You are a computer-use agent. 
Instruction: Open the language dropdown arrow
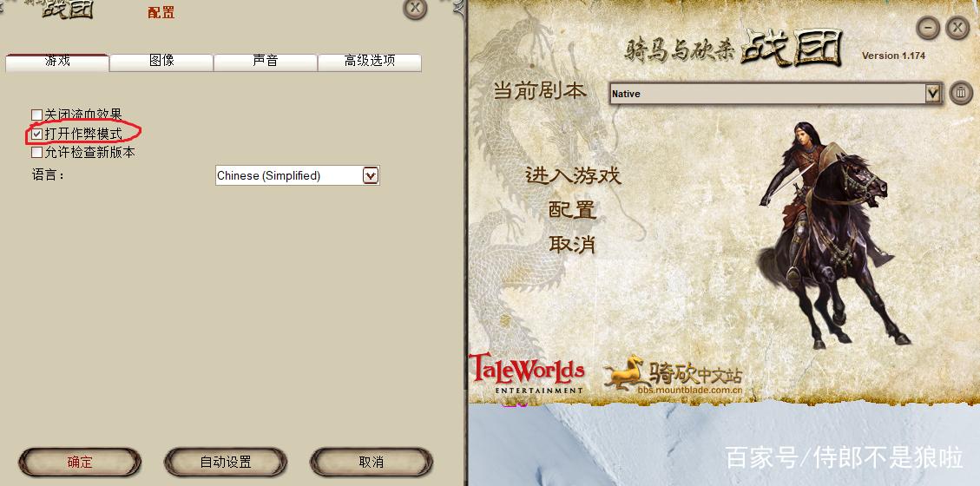371,175
